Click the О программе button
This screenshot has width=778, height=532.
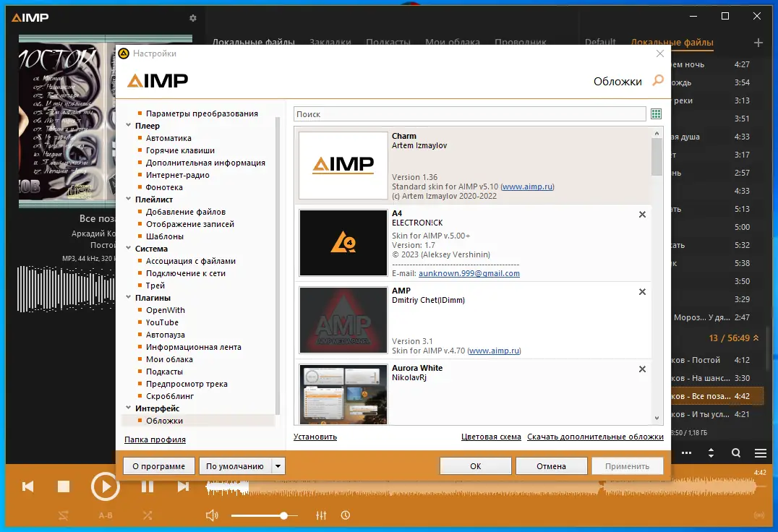(x=159, y=466)
